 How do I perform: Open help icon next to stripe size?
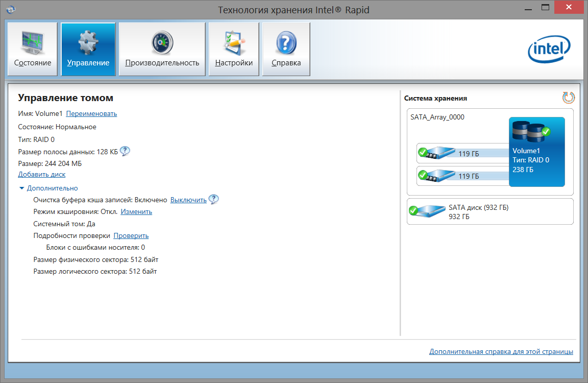(x=125, y=151)
